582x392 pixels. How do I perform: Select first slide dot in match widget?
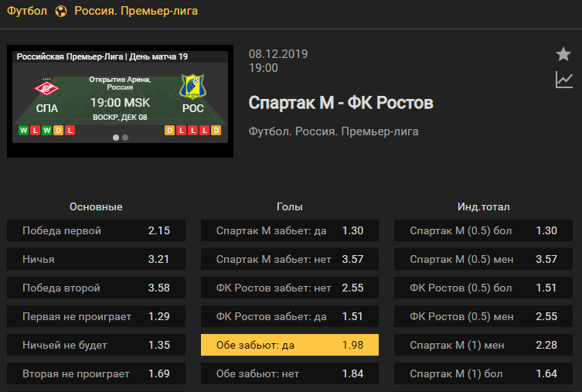[116, 138]
